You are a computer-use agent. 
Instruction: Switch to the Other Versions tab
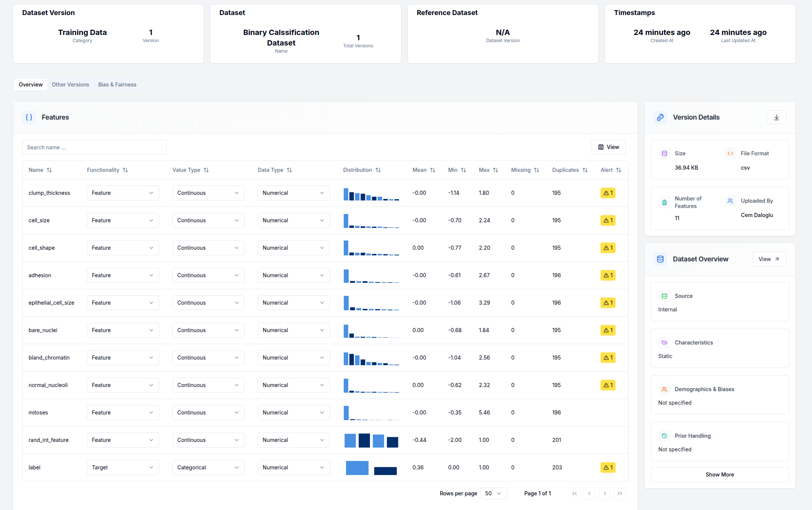(x=70, y=84)
